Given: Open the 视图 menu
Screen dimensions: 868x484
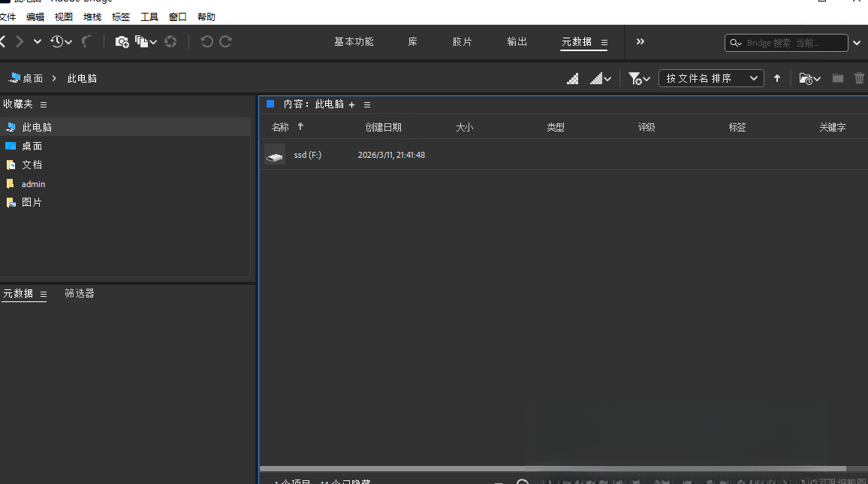Looking at the screenshot, I should coord(64,17).
